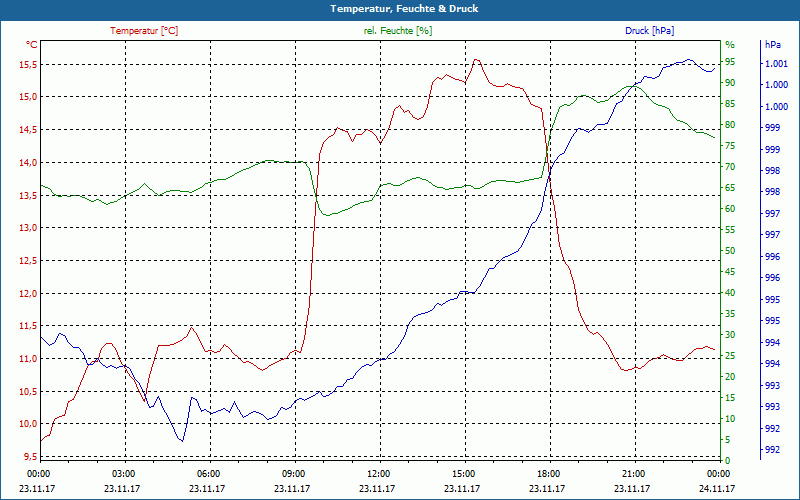Click the '12,5' temperature axis tick
Screen dimensions: 800x500
[28, 261]
